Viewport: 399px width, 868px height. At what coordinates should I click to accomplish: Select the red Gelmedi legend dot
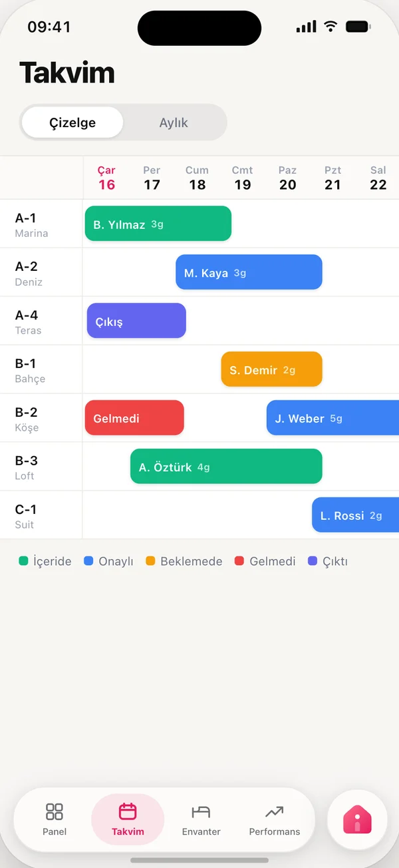239,561
